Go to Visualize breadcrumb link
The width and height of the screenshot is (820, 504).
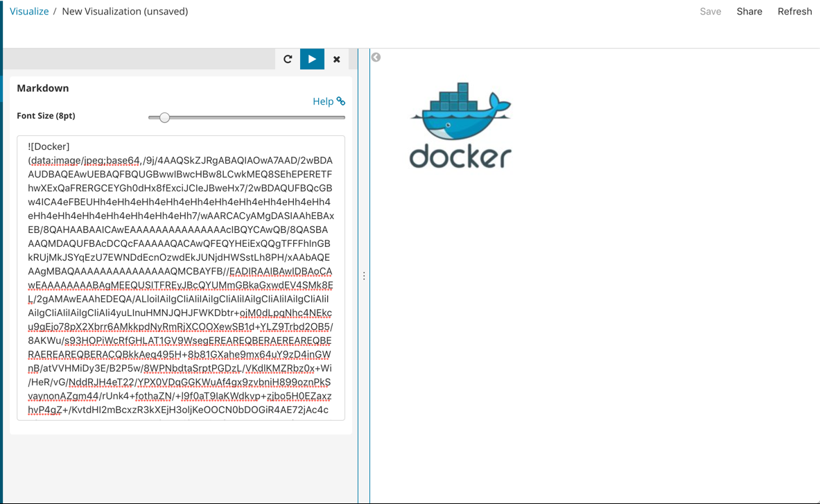(x=29, y=12)
